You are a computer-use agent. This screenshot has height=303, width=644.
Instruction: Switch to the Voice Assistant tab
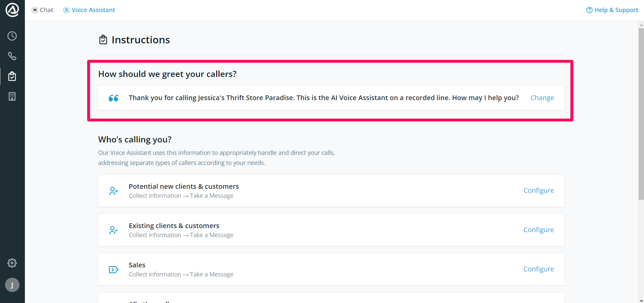click(x=89, y=10)
